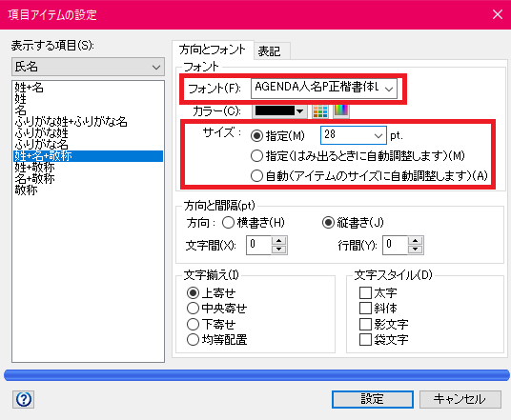Click the キャンセル button
Viewport: 511px width, 420px height.
(x=460, y=399)
